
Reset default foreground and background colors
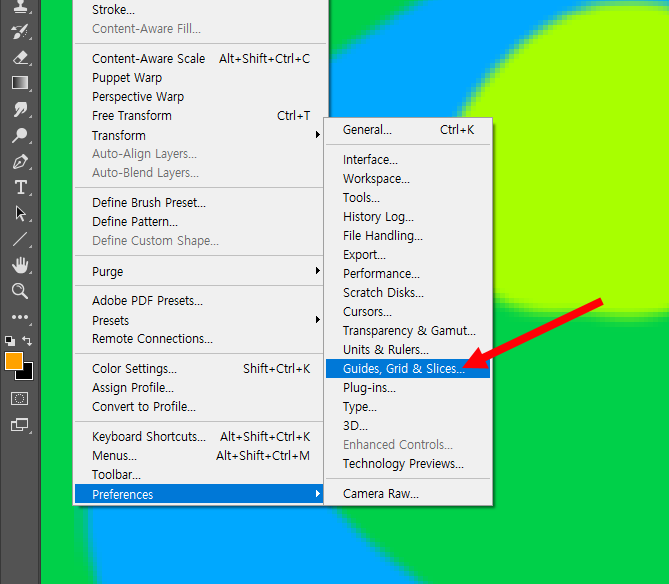[10, 340]
